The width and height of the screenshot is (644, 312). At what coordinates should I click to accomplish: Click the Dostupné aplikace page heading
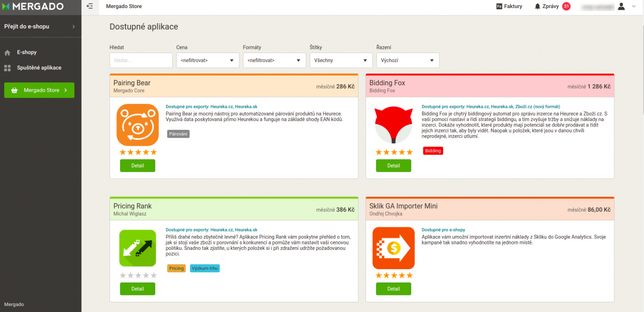[144, 26]
